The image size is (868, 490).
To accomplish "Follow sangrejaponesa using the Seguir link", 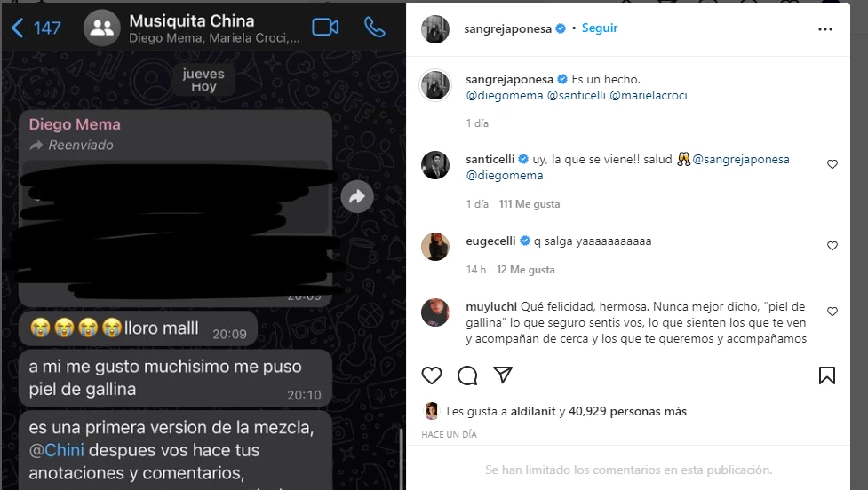I will click(600, 28).
